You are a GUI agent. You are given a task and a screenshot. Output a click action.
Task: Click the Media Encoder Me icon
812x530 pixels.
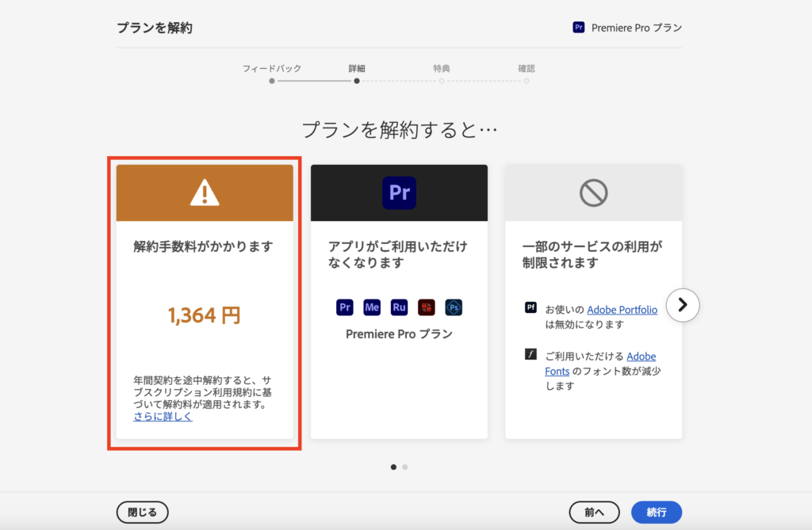click(x=372, y=307)
